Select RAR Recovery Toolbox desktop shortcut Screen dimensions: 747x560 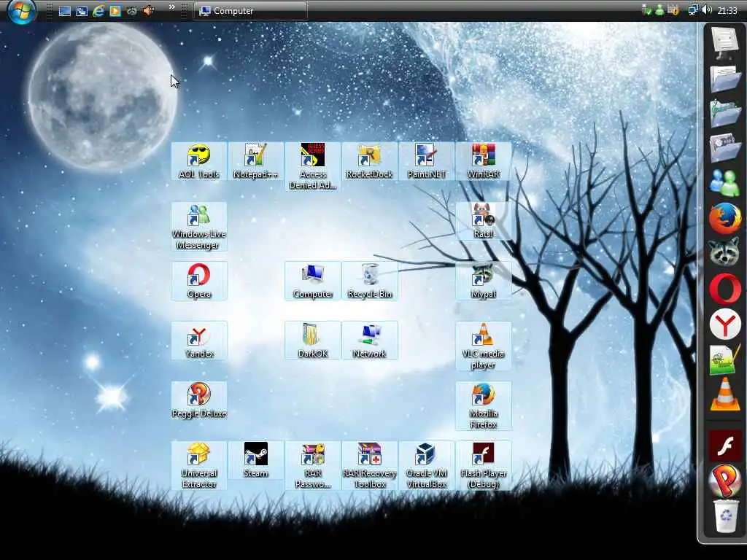pyautogui.click(x=369, y=466)
